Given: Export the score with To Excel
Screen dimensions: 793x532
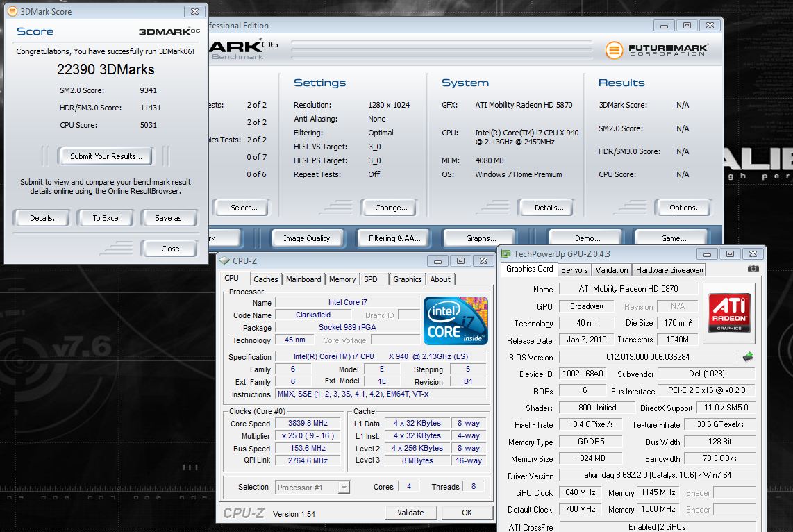Looking at the screenshot, I should pos(106,218).
